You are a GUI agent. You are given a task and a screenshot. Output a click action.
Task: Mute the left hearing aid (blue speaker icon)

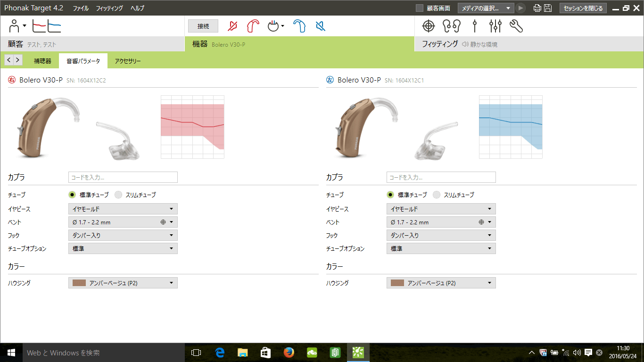point(321,26)
